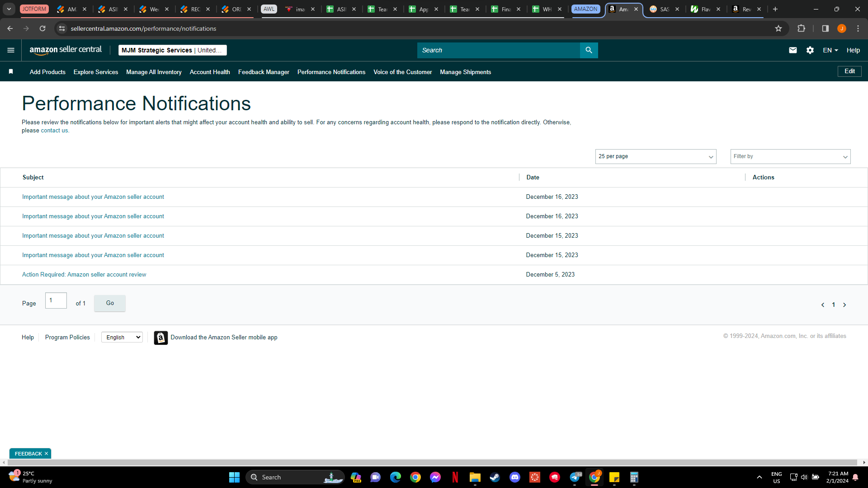This screenshot has height=488, width=868.
Task: Click the Amazon Seller app icon
Action: (x=160, y=338)
